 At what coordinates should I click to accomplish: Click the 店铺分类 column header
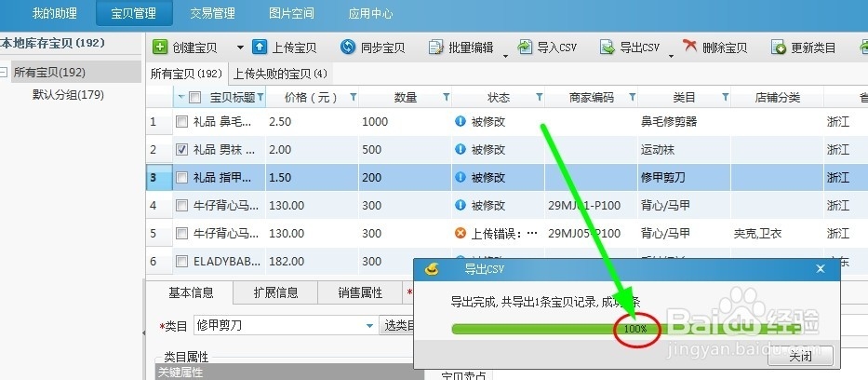coord(777,98)
